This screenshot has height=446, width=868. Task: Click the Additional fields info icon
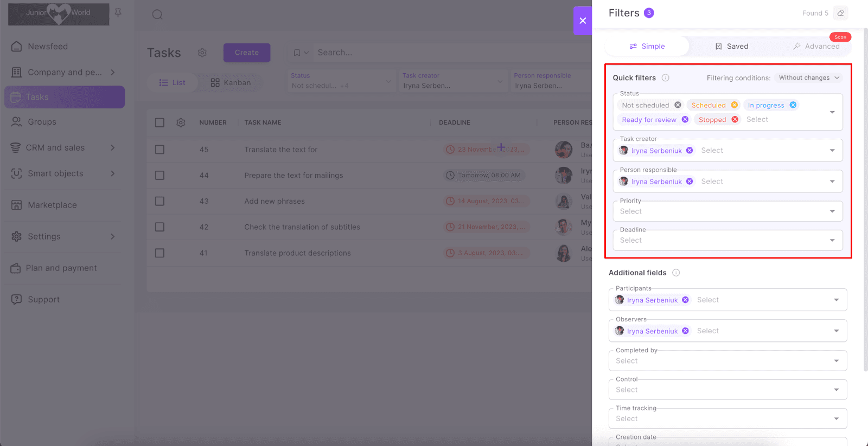click(676, 273)
